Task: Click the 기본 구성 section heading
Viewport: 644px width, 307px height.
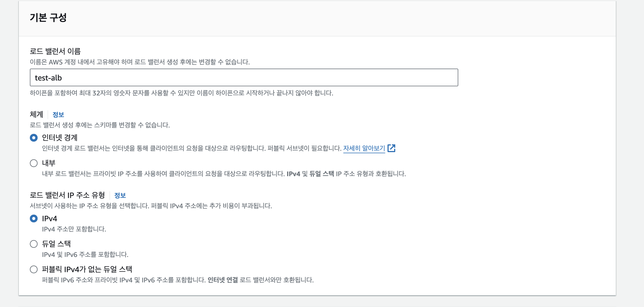Action: 48,18
